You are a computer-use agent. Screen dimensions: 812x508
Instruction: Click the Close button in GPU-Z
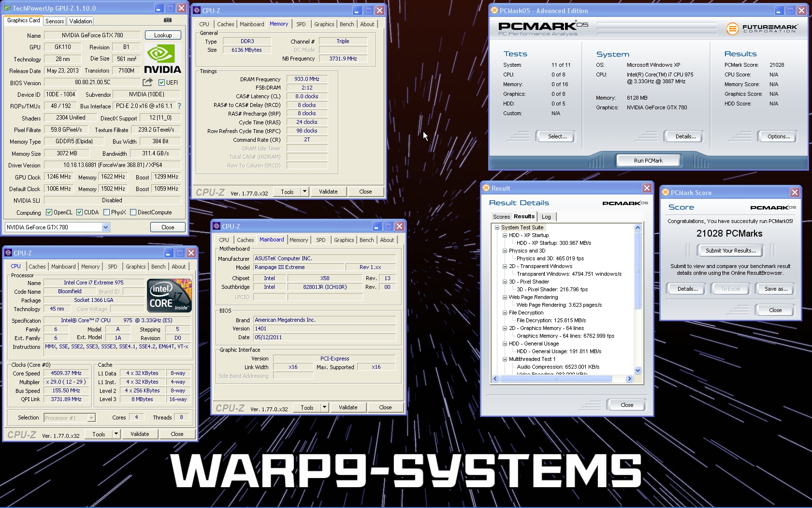[x=168, y=227]
